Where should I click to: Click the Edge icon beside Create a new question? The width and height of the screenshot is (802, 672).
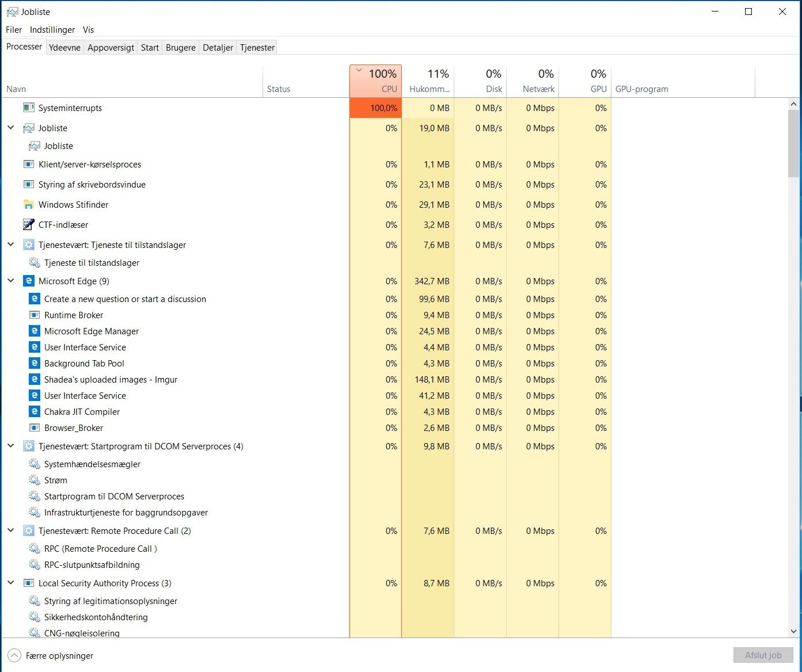(34, 299)
